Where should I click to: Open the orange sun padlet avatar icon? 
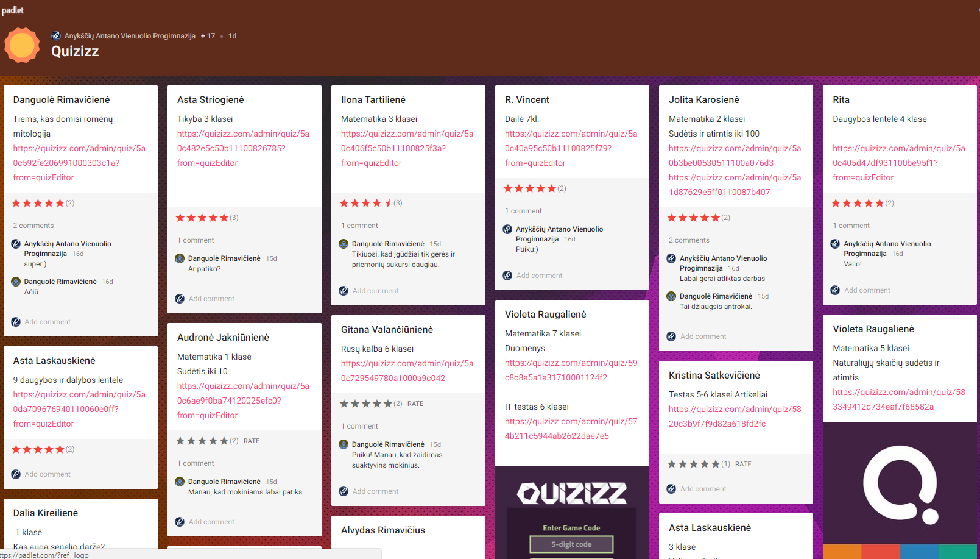coord(22,45)
